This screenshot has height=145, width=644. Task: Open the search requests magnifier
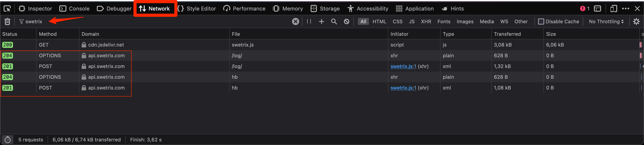click(x=334, y=22)
